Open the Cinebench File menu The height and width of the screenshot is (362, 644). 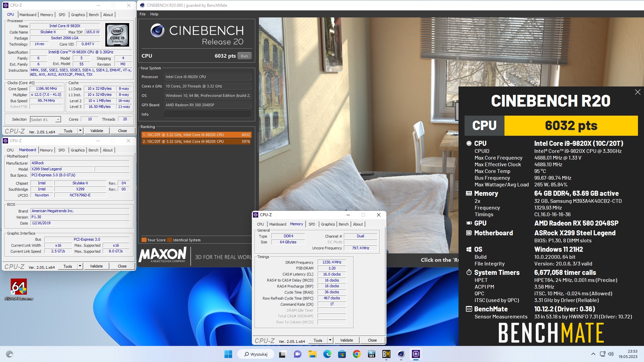(143, 14)
